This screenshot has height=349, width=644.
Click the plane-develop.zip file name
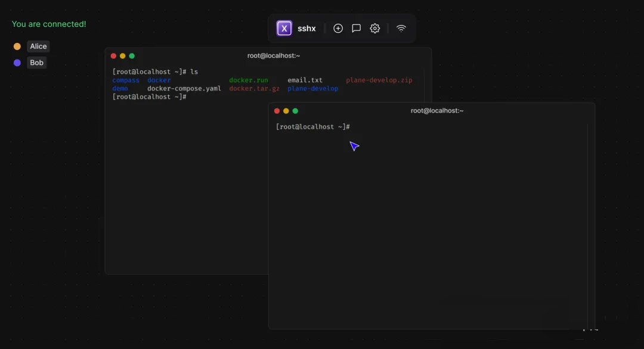point(379,80)
